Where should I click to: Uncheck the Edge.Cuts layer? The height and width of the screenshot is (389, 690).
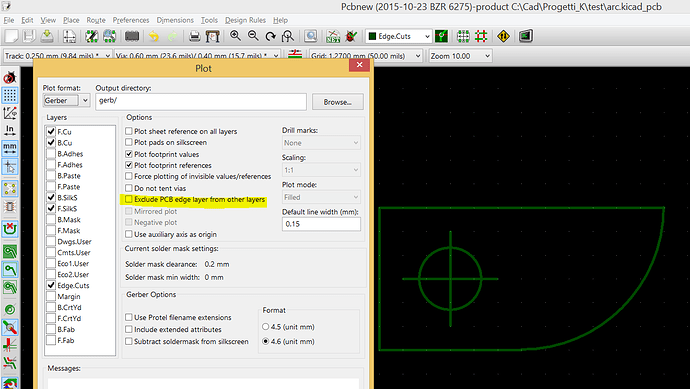point(51,285)
